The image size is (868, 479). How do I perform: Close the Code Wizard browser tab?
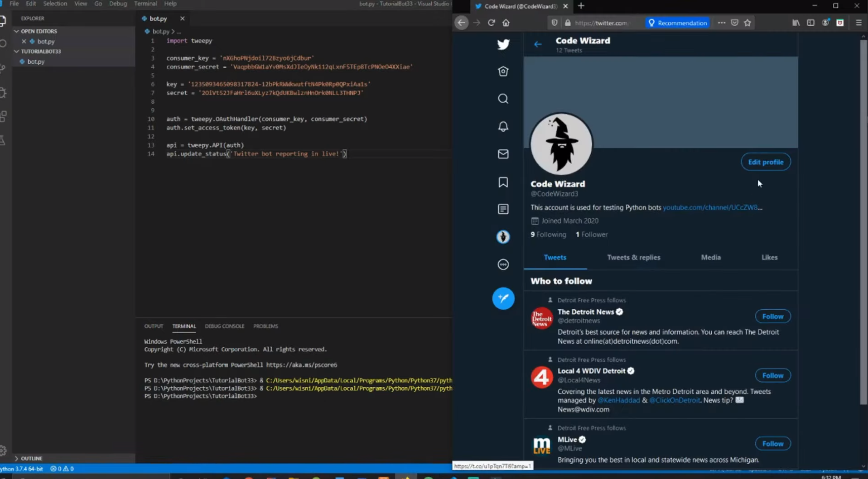click(565, 6)
